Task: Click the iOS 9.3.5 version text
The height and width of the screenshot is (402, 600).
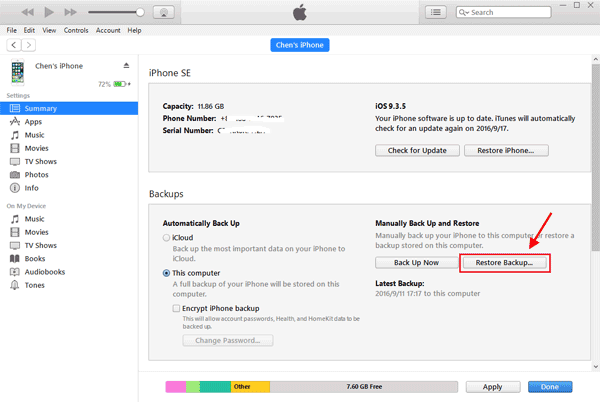Action: point(390,106)
